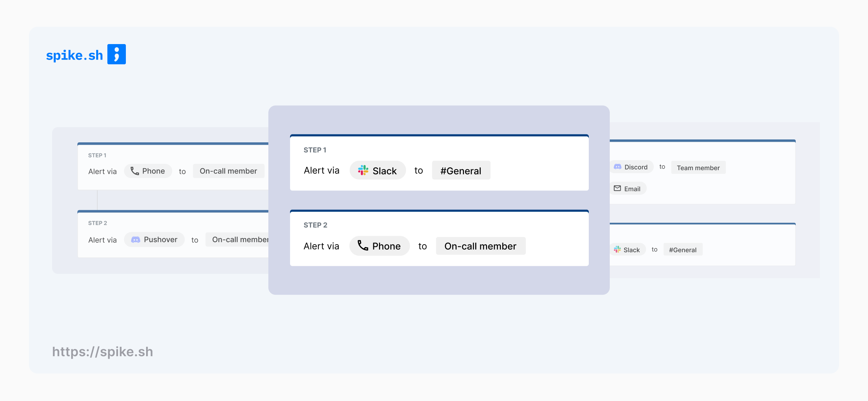
Task: Click the spike.sh semicolon logo icon
Action: (117, 54)
